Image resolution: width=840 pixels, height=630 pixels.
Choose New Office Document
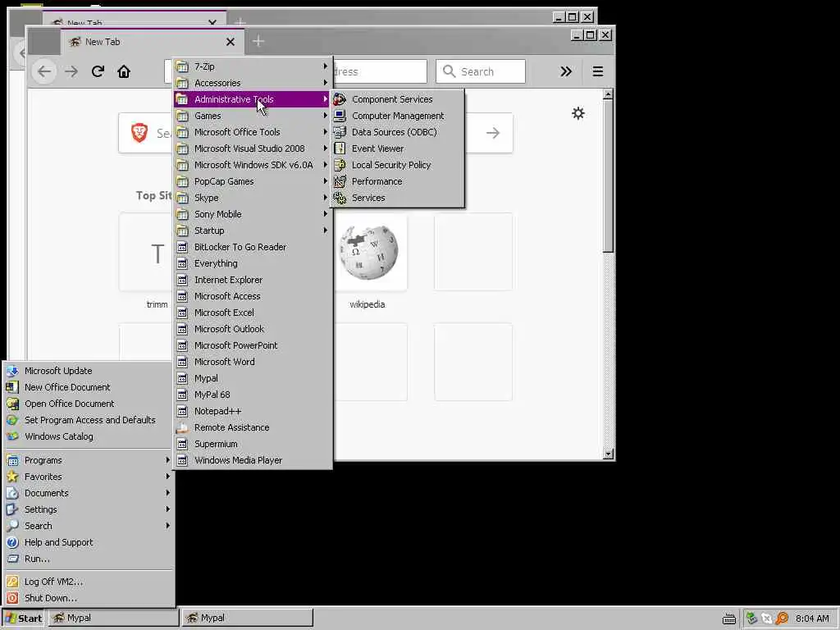89,387
